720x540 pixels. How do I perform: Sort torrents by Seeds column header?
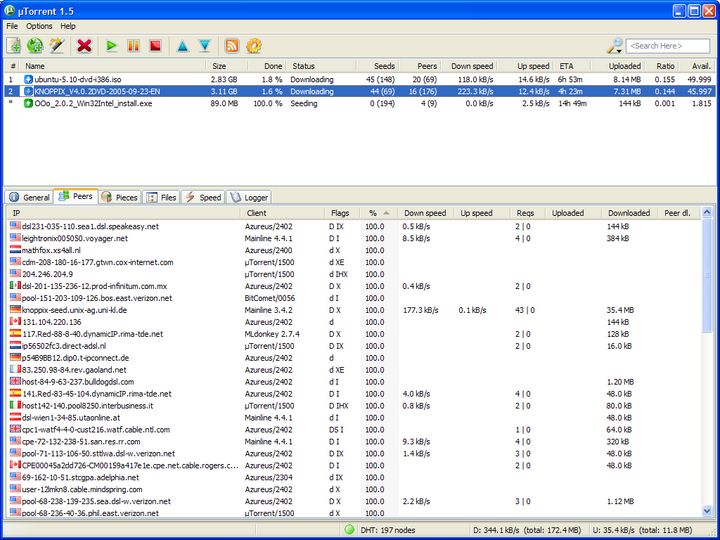377,66
